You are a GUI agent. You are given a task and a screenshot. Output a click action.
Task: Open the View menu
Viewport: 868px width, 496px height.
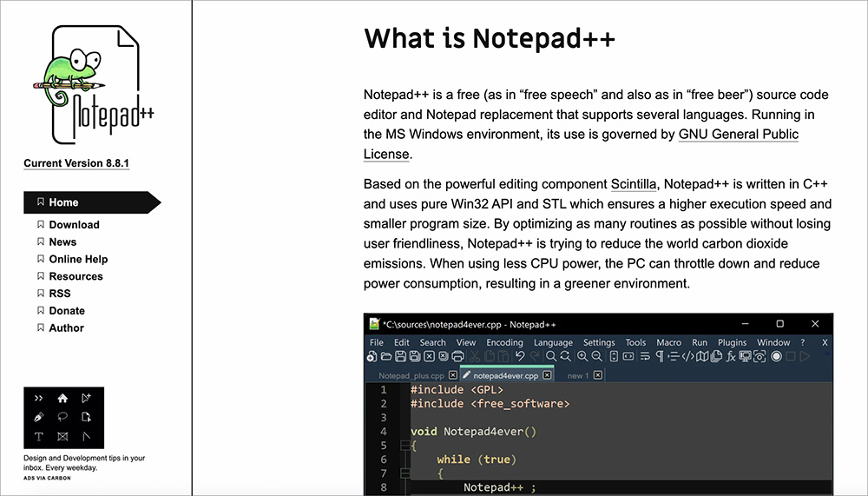point(465,342)
